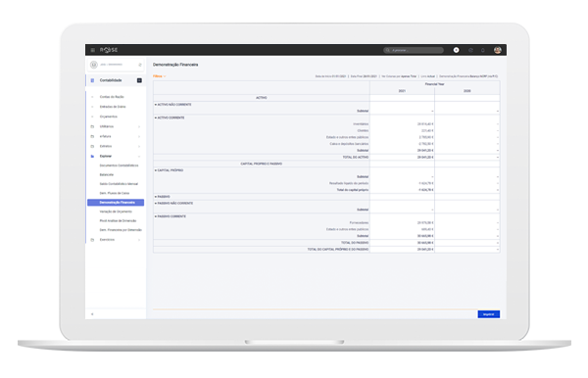The image size is (588, 378).
Task: Expand the Exercícios chevron
Action: point(139,240)
